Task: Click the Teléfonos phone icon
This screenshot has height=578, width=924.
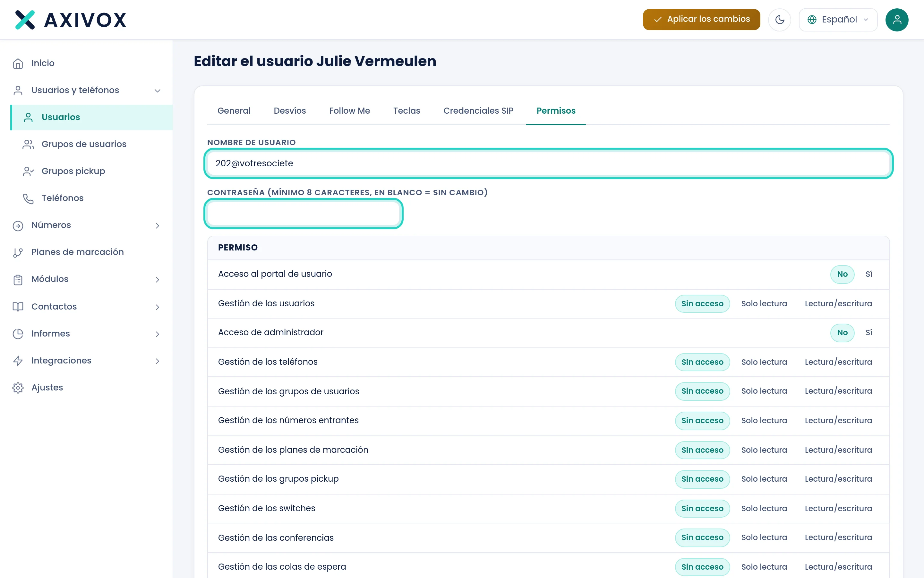Action: [x=28, y=198]
